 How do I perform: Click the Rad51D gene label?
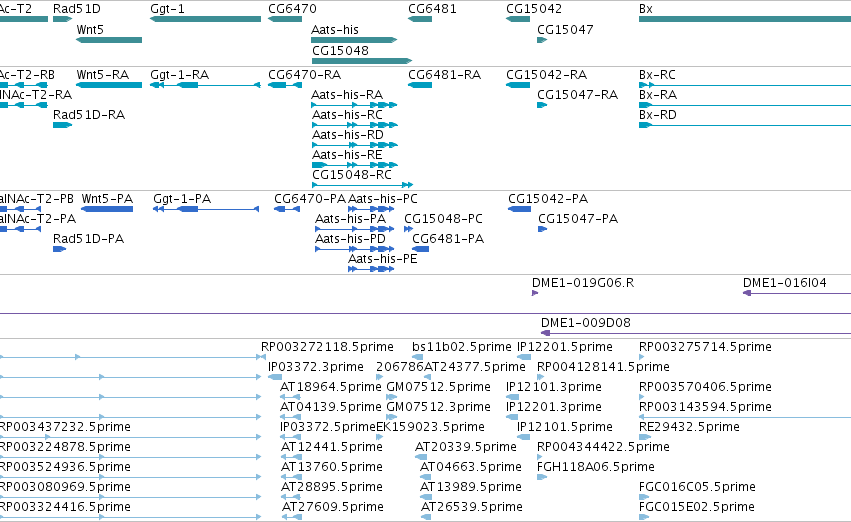click(77, 9)
